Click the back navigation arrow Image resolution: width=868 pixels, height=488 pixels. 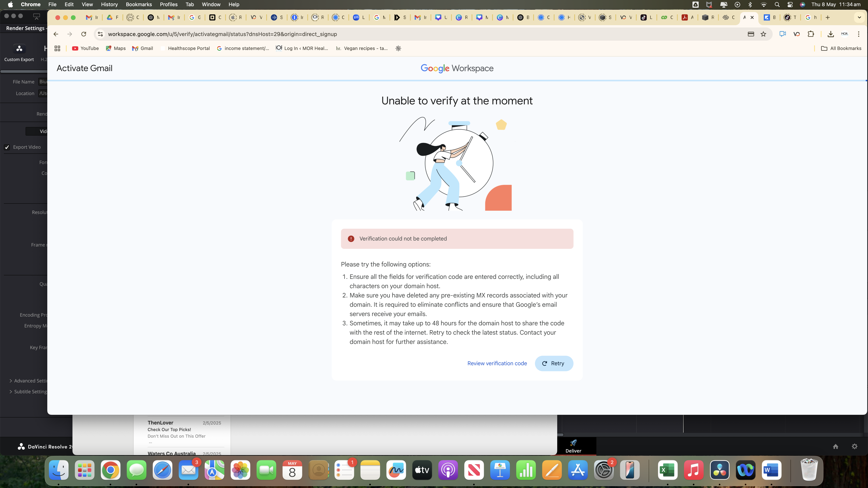point(56,34)
